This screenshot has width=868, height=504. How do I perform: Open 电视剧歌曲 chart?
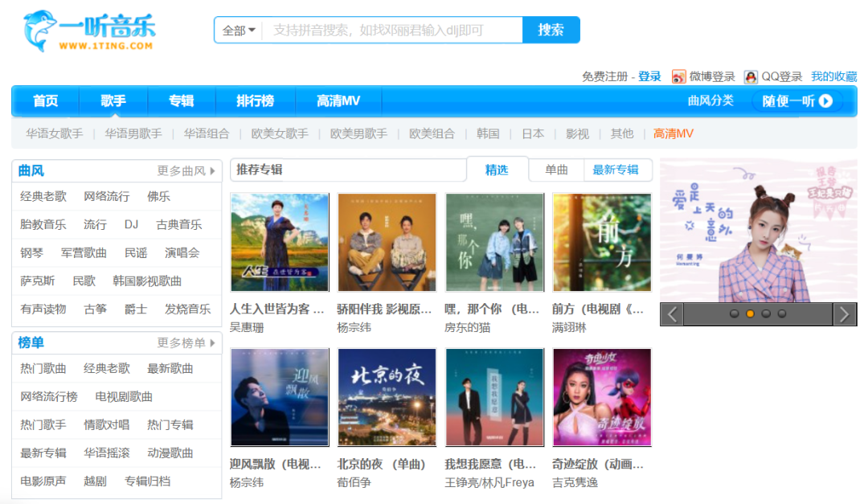124,396
